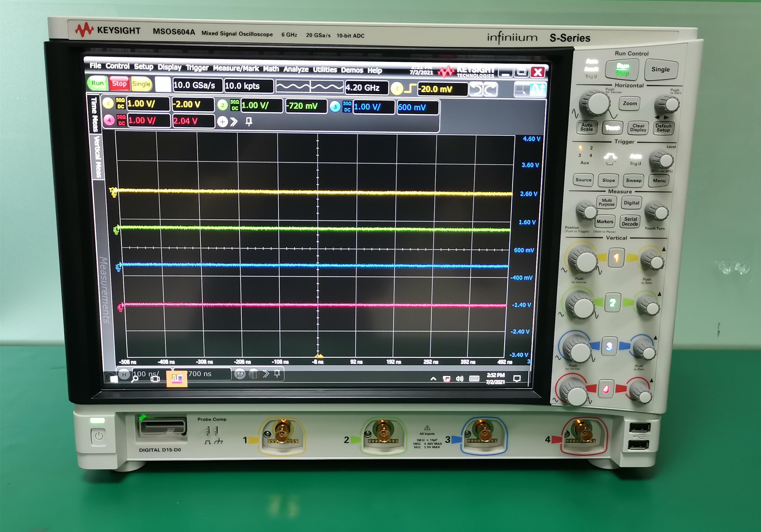Open channel 3 vertical scale 1.00 V/ field

(x=374, y=107)
